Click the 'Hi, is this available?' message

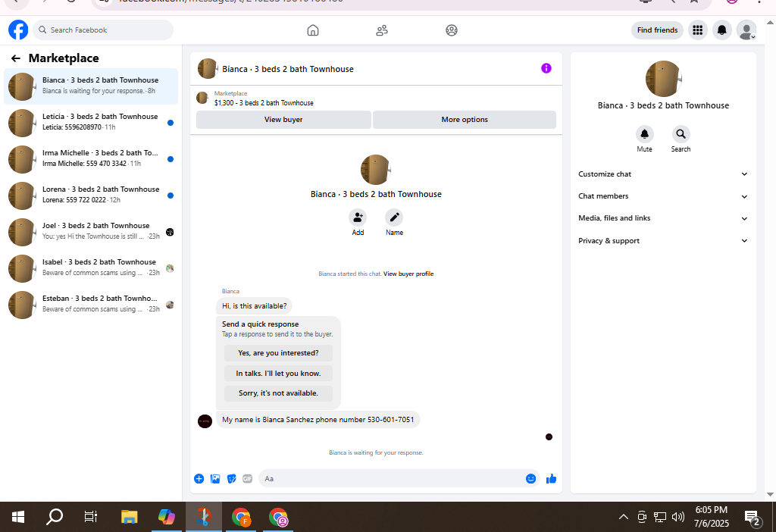pos(255,306)
